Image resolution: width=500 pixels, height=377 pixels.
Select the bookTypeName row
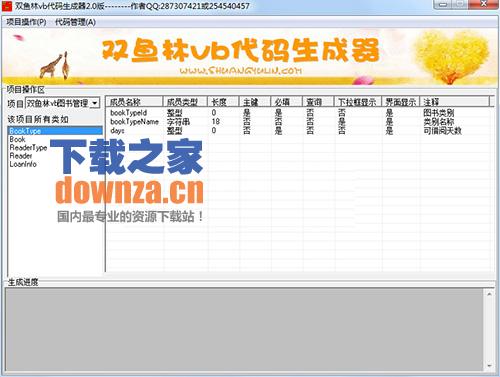click(298, 122)
